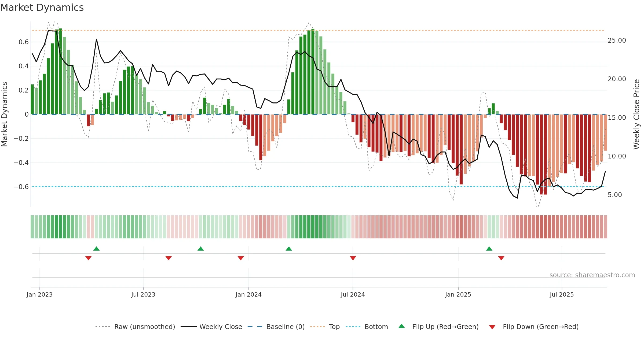Screen dimensions: 644x362
Task: Click the red Flip Down triangle in the legend
Action: coord(492,327)
